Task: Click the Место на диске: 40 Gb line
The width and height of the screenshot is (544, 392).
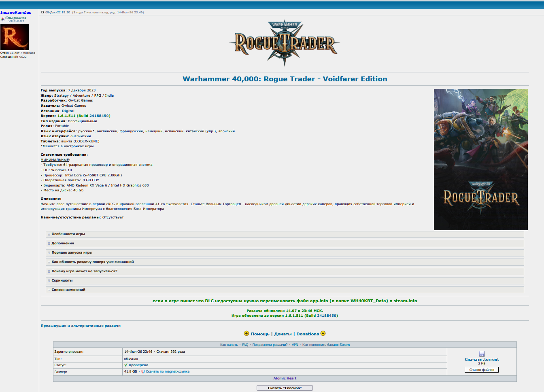Action: pos(62,191)
